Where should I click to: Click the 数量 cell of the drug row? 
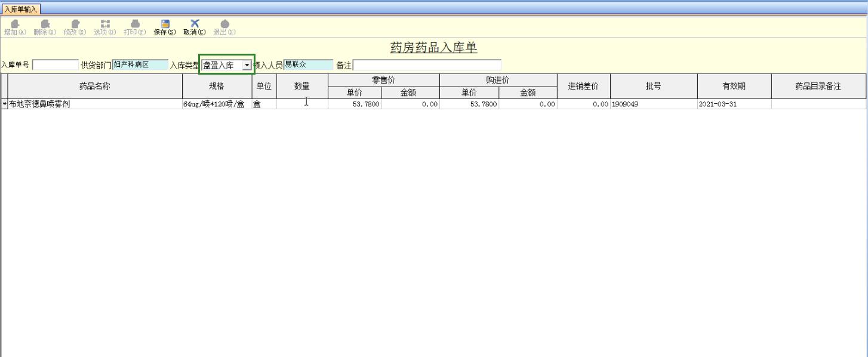(302, 104)
